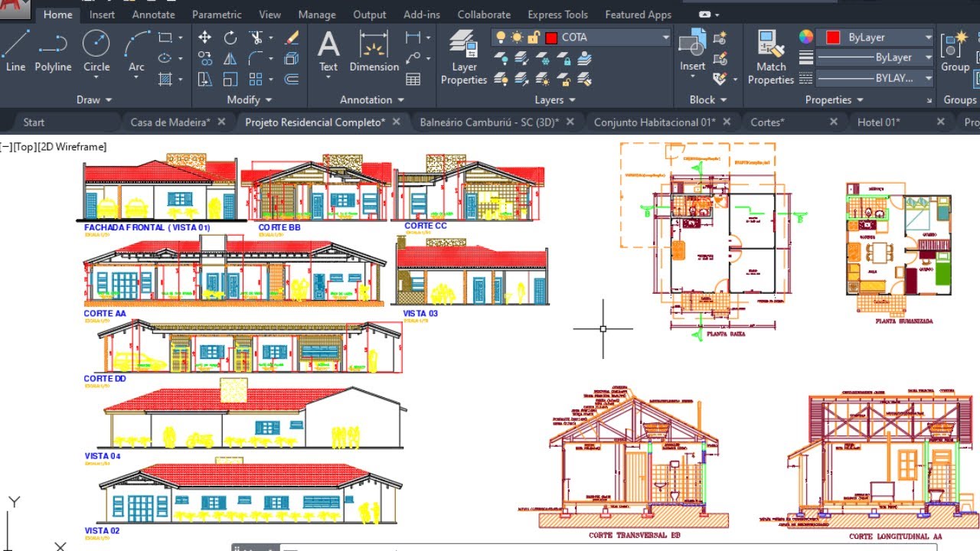Image resolution: width=980 pixels, height=551 pixels.
Task: Open the ByLayer object color dropdown
Action: pos(928,37)
